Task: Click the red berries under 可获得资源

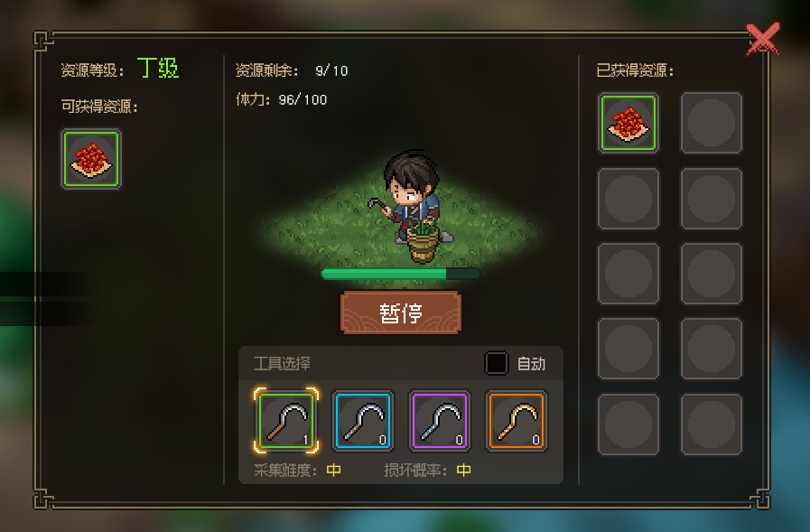Action: (x=91, y=159)
